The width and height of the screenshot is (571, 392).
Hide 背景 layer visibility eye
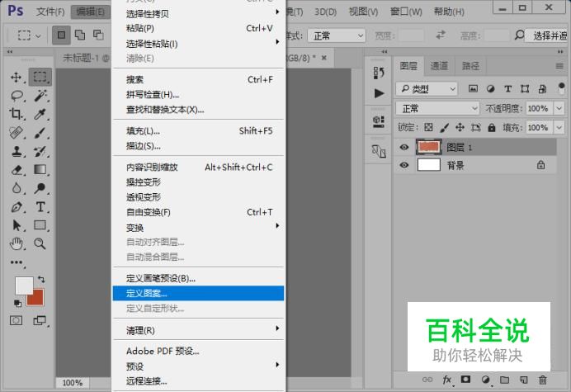(x=403, y=165)
